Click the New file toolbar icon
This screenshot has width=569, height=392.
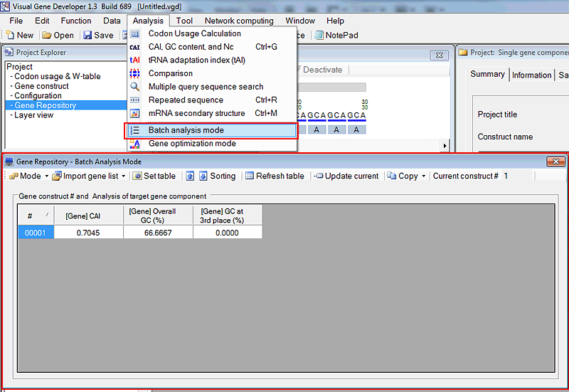[11, 35]
